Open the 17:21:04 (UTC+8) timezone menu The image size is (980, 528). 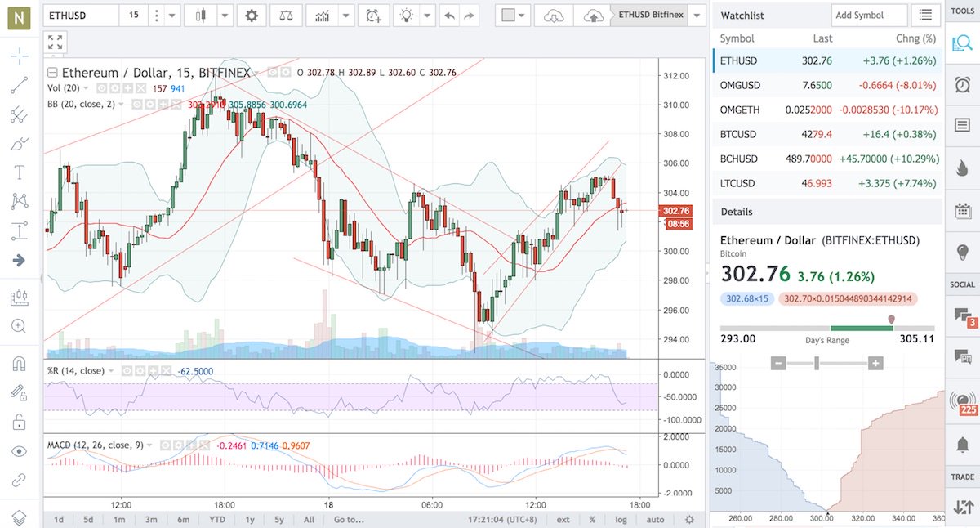tap(503, 519)
